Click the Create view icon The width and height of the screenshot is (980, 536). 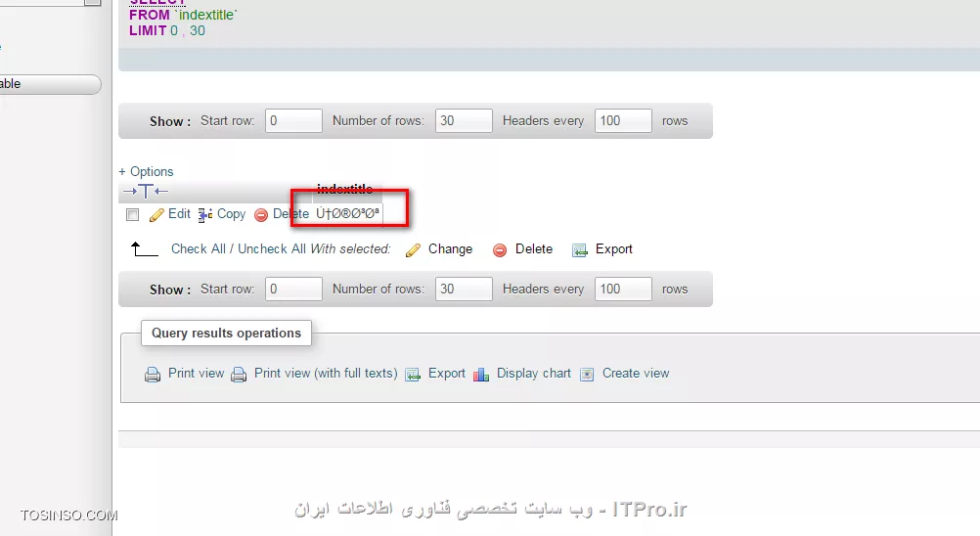(x=587, y=375)
